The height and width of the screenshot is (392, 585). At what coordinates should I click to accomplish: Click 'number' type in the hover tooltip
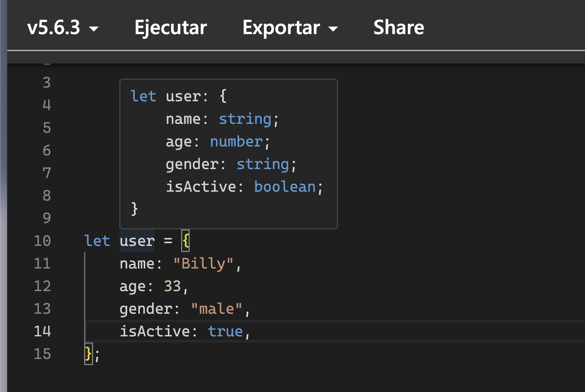236,141
